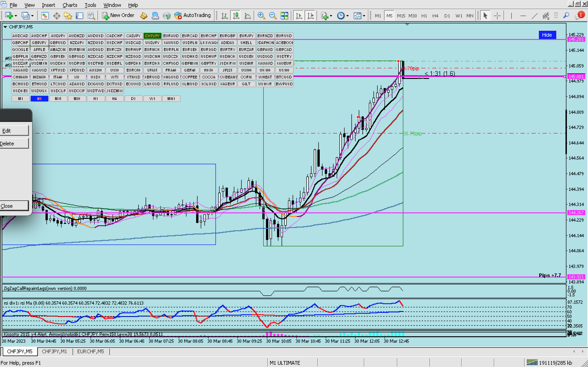
Task: Switch chart to candlestick mode
Action: click(236, 16)
